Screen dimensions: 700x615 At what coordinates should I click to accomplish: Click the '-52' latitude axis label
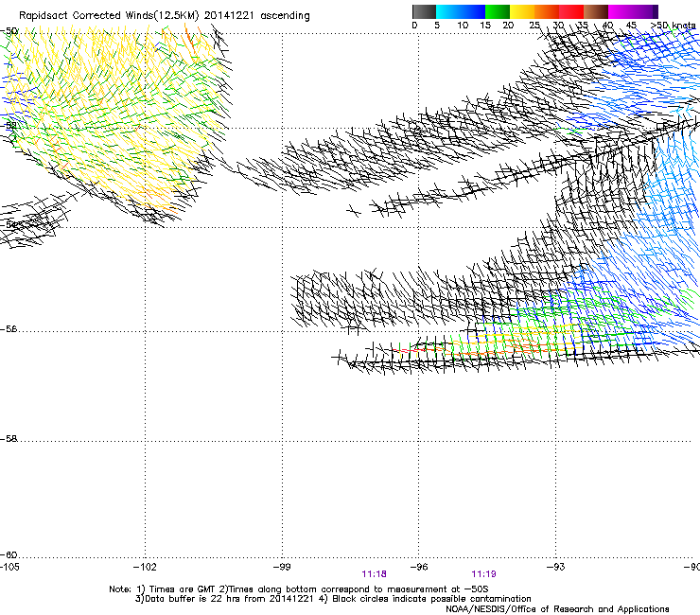[9, 126]
